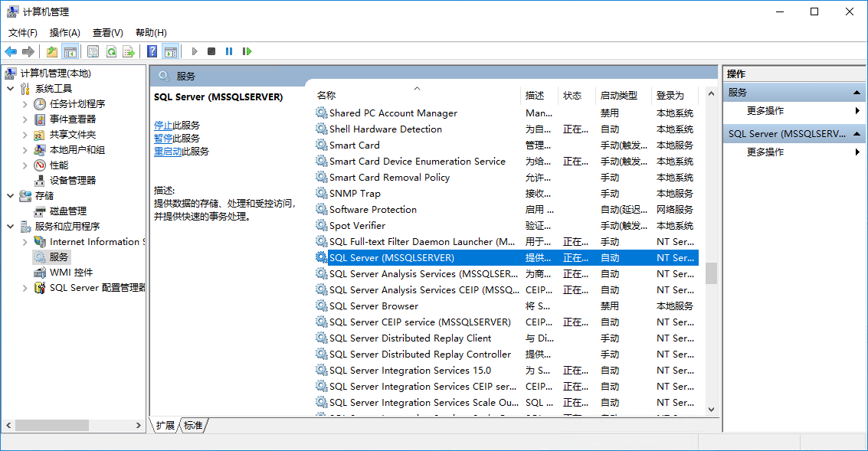The height and width of the screenshot is (451, 868).
Task: Expand the Internet Information tree node
Action: [x=25, y=242]
